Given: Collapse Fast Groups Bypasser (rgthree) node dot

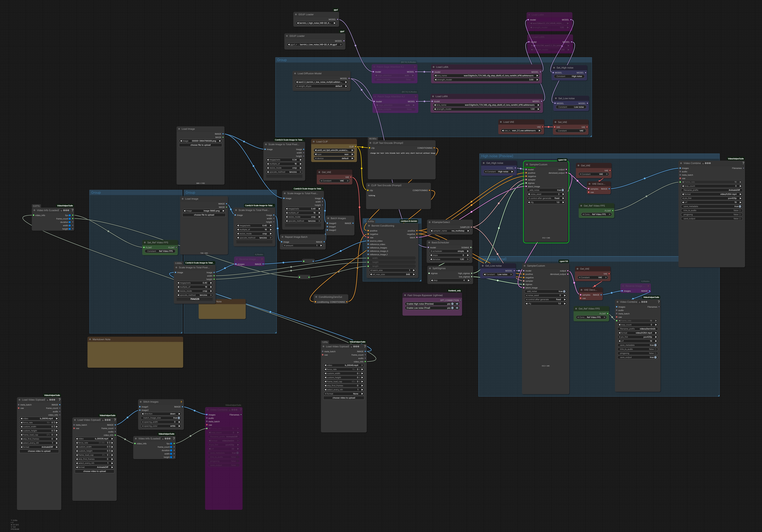Looking at the screenshot, I should coord(405,295).
